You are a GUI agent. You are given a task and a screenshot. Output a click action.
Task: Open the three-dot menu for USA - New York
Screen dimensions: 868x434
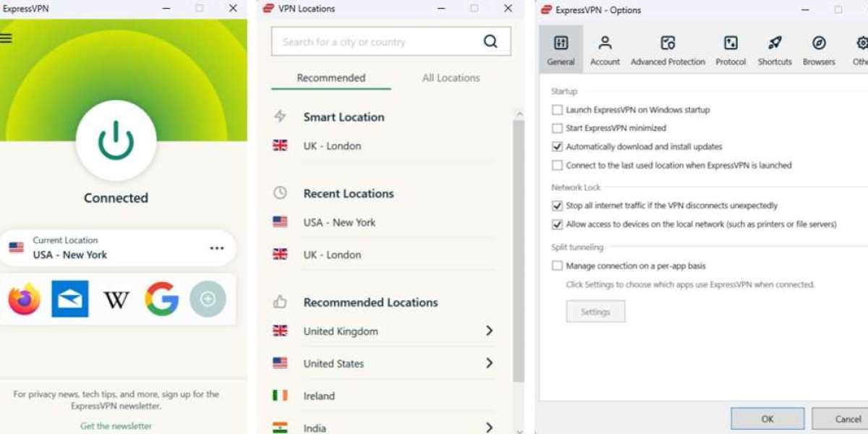tap(216, 247)
